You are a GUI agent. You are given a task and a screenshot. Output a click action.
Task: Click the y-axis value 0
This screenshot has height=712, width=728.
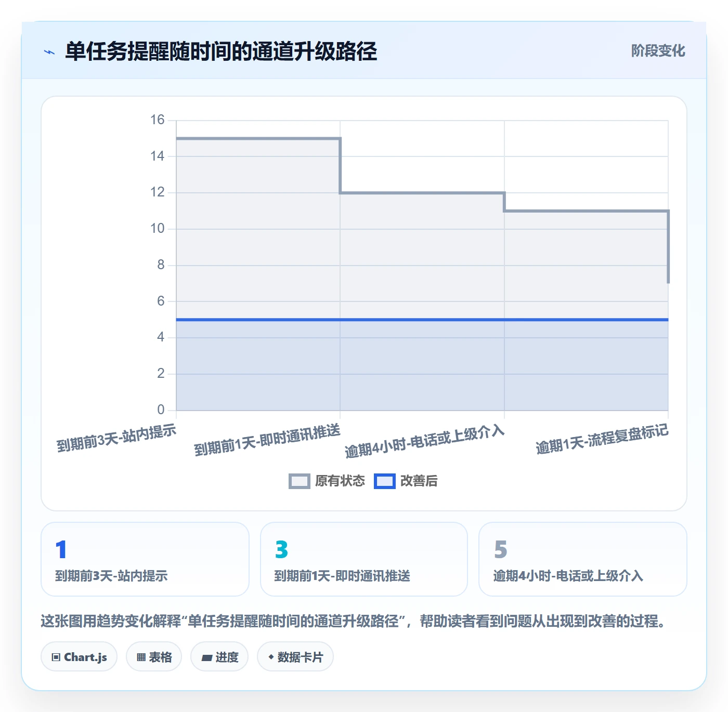[x=161, y=410]
